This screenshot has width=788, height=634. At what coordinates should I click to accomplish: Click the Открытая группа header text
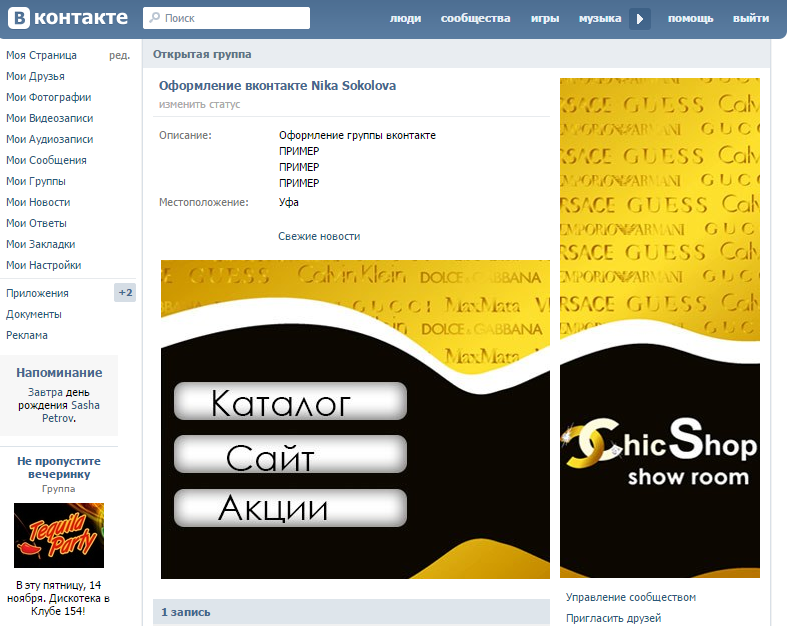[x=202, y=54]
